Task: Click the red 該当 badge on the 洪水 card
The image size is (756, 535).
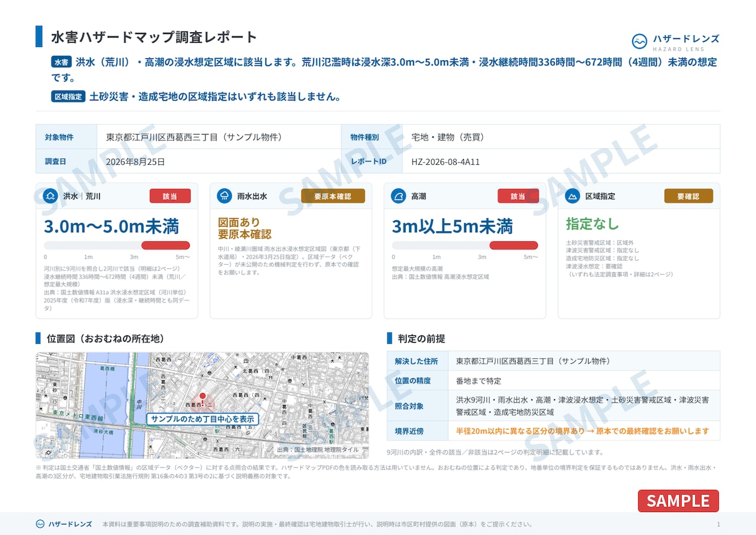Action: click(170, 196)
